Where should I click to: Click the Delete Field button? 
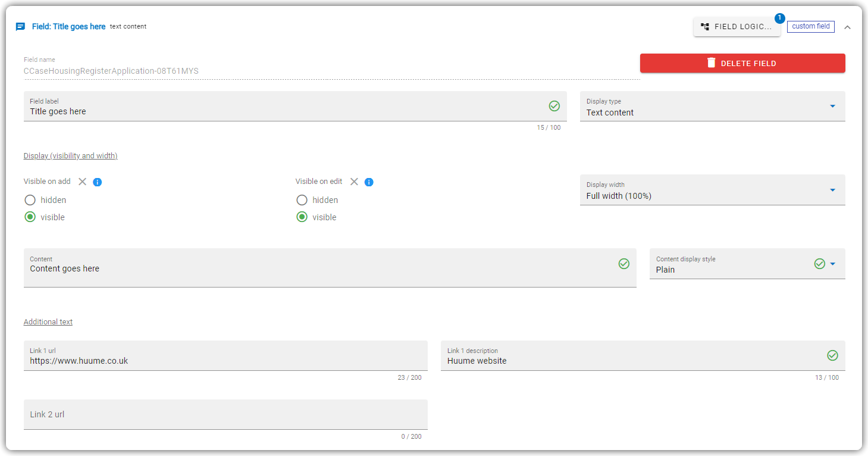coord(742,63)
